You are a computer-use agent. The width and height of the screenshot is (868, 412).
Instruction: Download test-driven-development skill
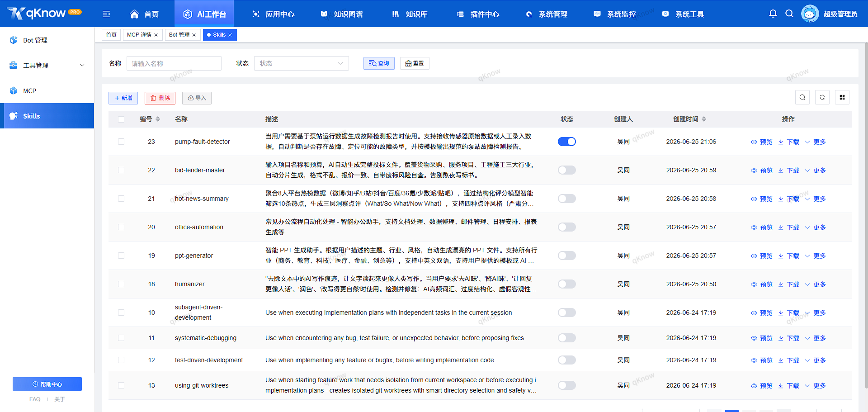(x=789, y=360)
